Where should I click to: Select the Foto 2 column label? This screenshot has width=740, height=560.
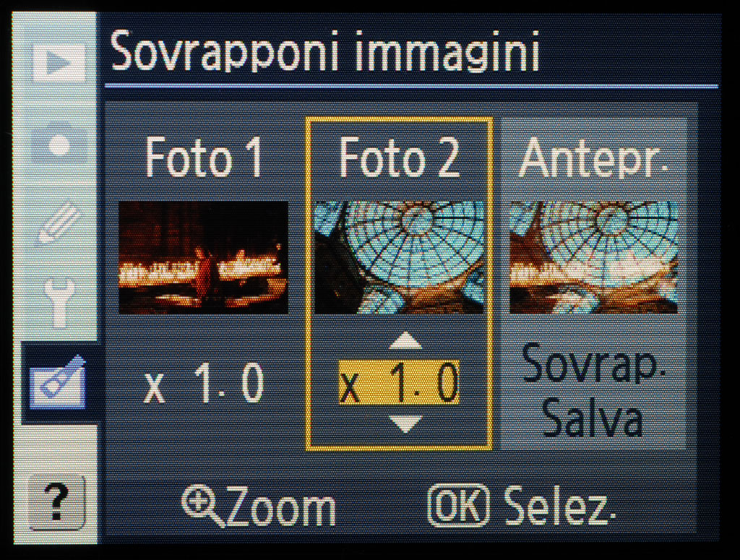pyautogui.click(x=399, y=158)
